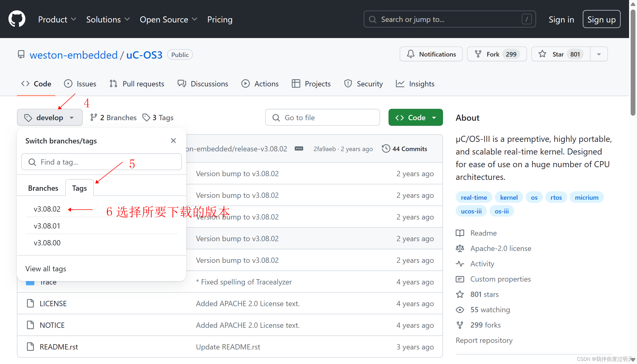Open the commit history clock icon
This screenshot has height=364, width=637.
tap(386, 149)
